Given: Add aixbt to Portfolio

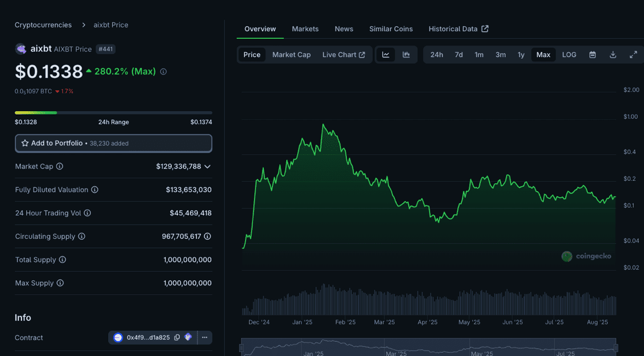Looking at the screenshot, I should pos(113,143).
